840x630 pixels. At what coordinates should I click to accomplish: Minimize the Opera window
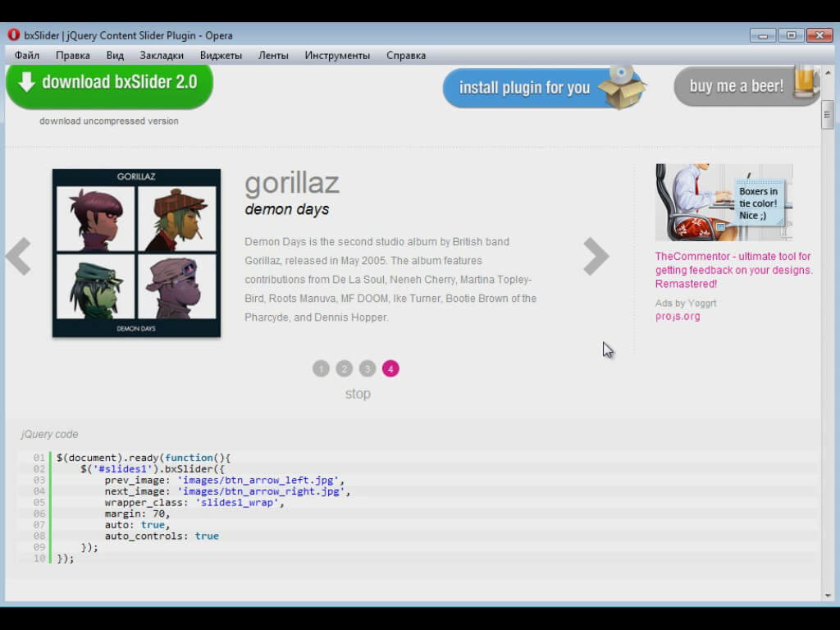pos(763,35)
